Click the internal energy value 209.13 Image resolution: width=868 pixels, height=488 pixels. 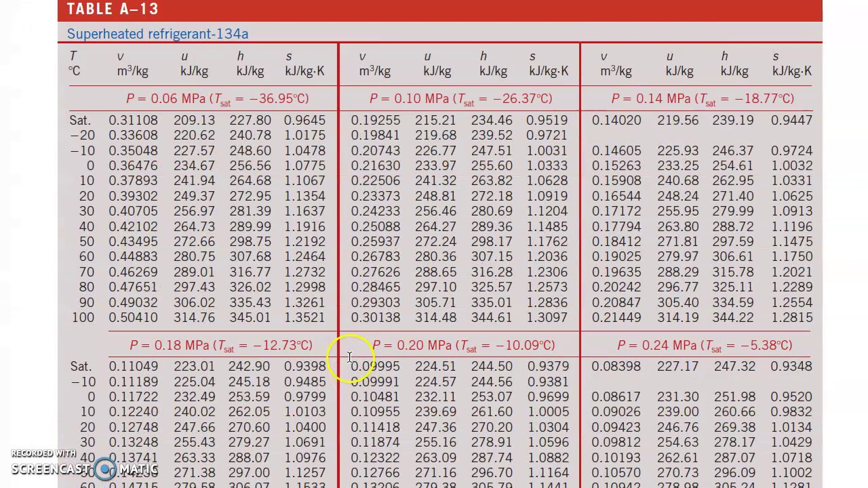click(194, 121)
